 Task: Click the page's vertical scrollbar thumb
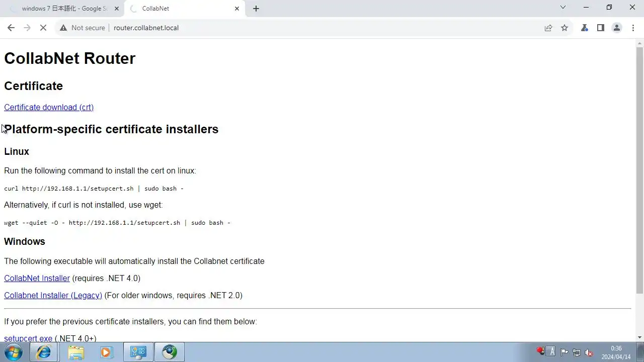click(x=639, y=170)
